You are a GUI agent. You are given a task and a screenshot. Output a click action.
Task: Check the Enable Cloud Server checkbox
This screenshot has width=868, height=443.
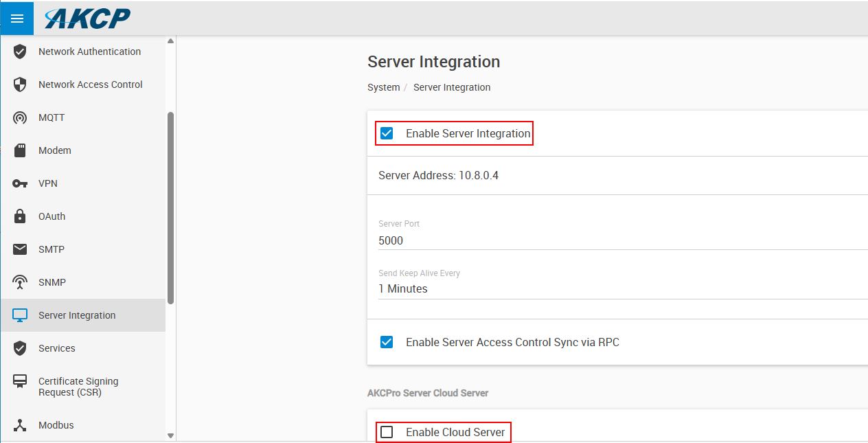(x=387, y=432)
